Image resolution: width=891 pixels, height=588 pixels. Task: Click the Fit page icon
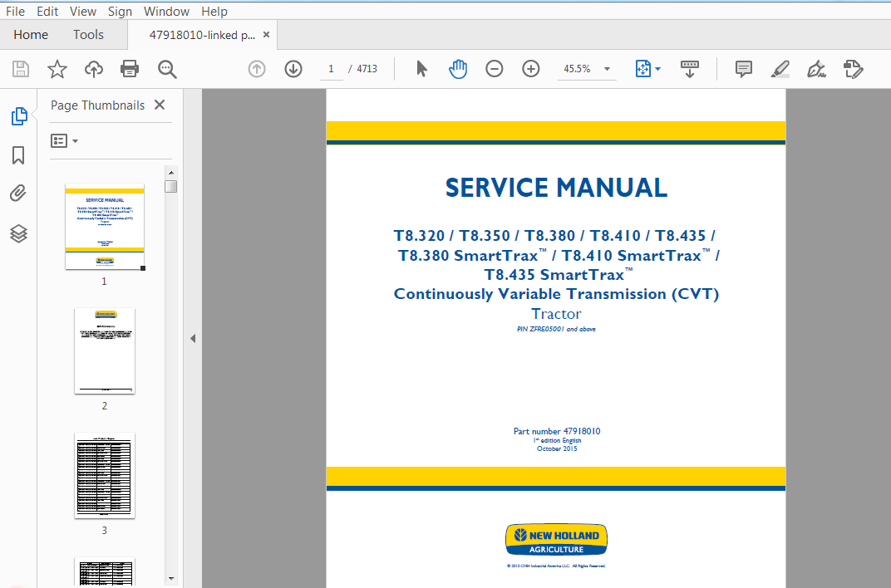point(642,69)
